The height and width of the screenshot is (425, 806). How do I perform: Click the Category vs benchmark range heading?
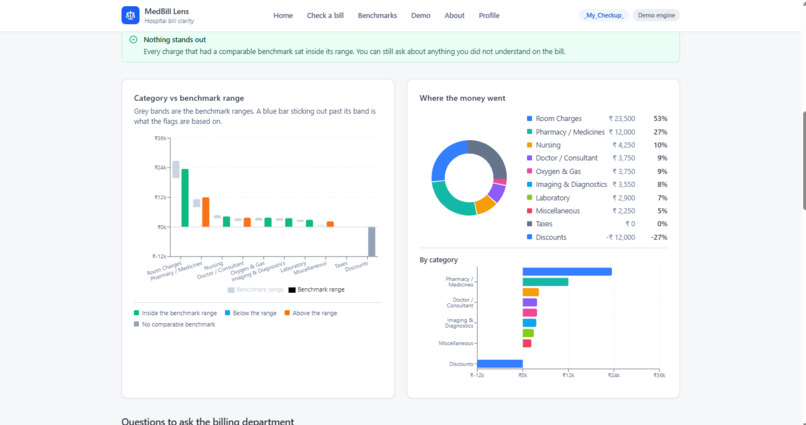coord(189,98)
